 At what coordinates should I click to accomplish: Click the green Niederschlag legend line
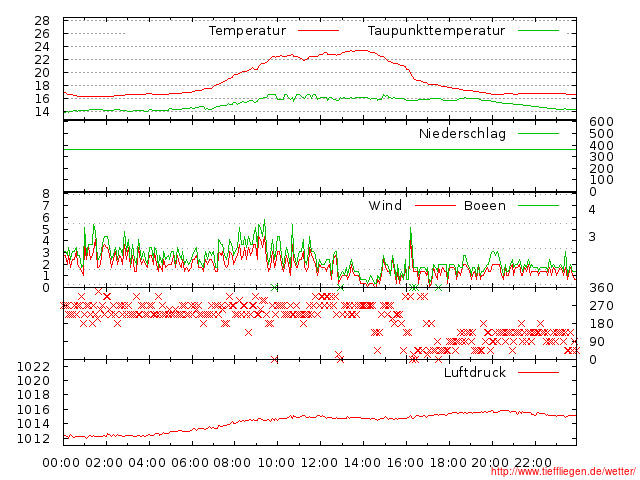point(538,133)
